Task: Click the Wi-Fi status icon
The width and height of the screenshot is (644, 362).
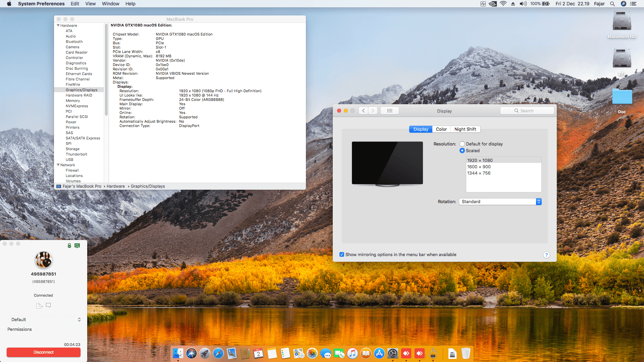Action: pos(503,4)
